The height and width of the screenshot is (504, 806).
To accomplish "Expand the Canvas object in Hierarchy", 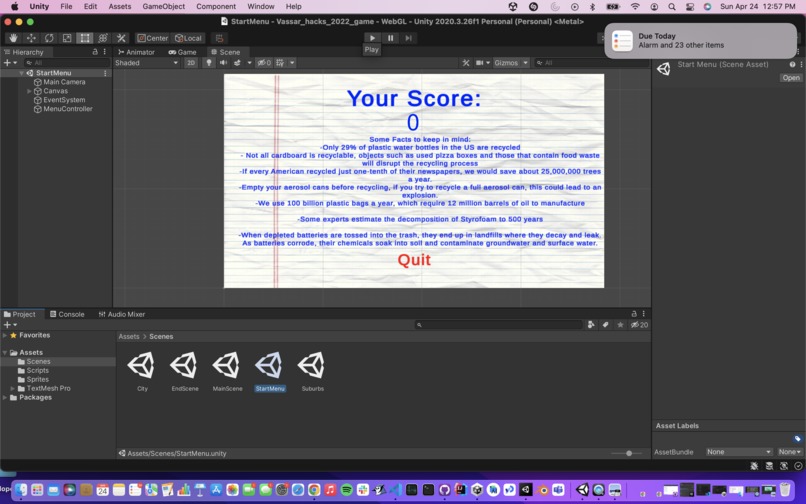I will coord(29,91).
